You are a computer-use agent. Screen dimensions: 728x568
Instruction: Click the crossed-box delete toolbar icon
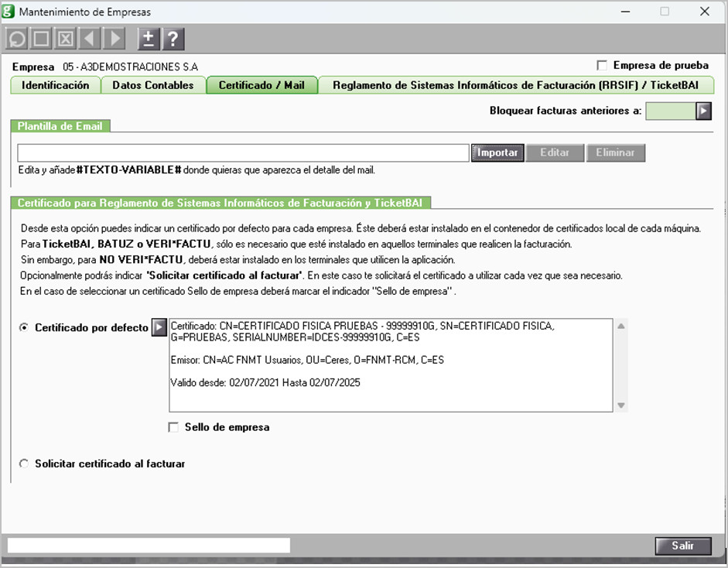tap(66, 39)
